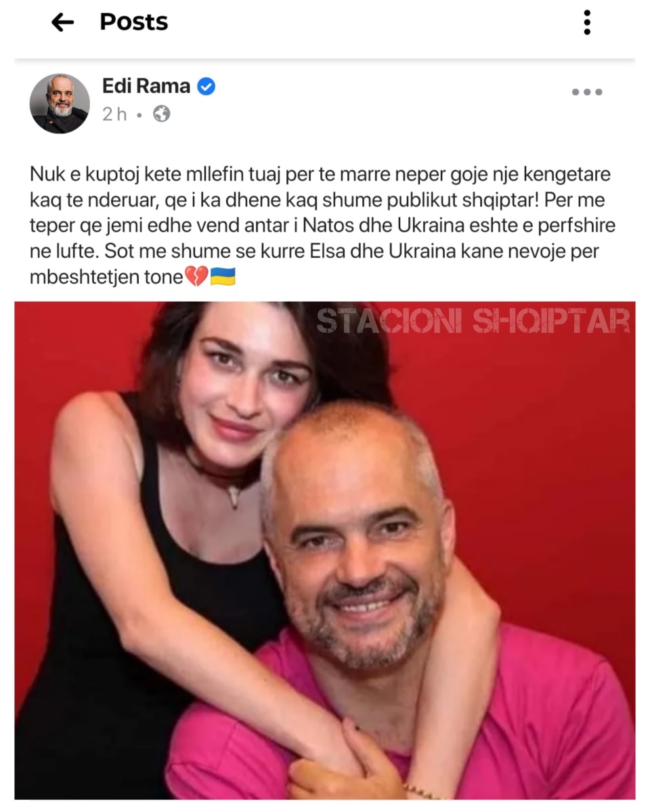Image resolution: width=650 pixels, height=812 pixels.
Task: Open the Edi Rama profile name link
Action: 146,87
